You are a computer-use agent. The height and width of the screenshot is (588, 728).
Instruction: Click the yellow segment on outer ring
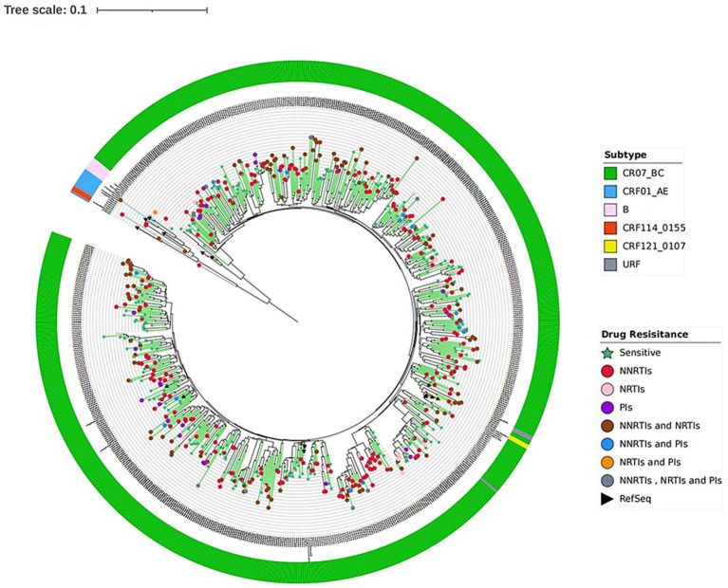(519, 443)
